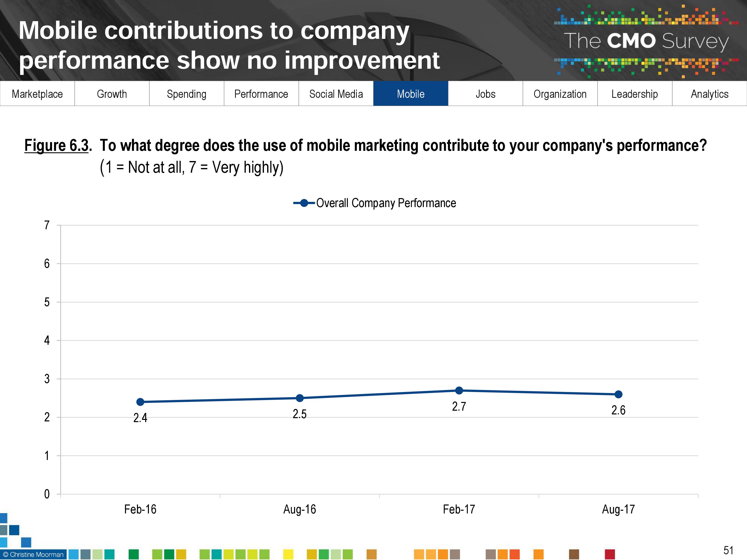The height and width of the screenshot is (560, 747).
Task: Click the Feb-17 peak data point
Action: coord(459,391)
